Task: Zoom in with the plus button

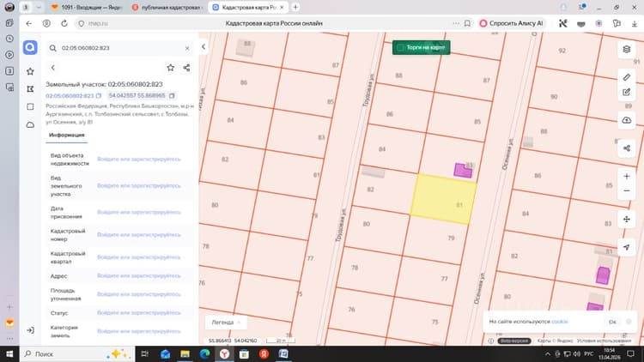Action: click(626, 176)
